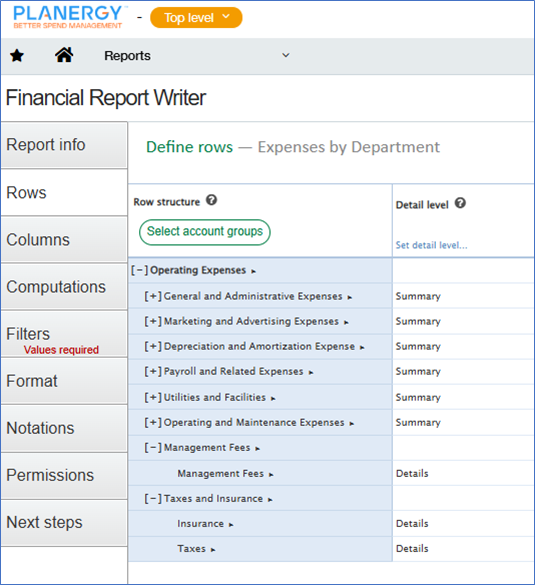The width and height of the screenshot is (535, 585).
Task: Collapse Operating Expenses group
Action: click(x=140, y=270)
